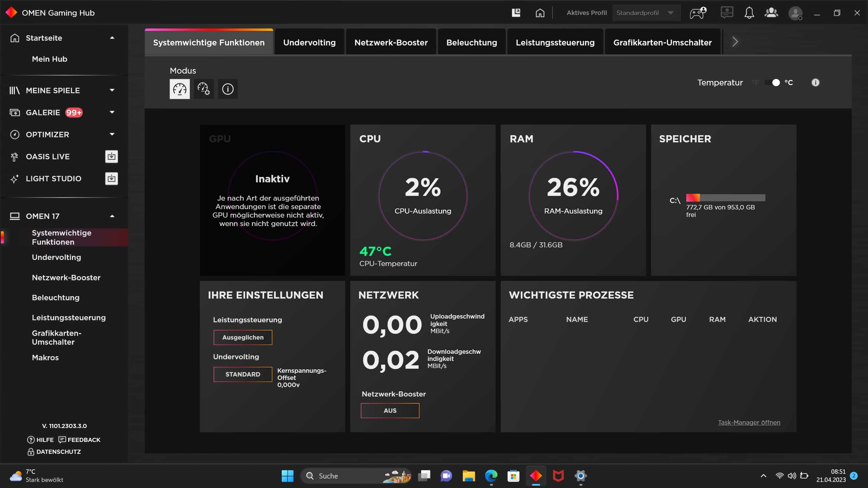The width and height of the screenshot is (868, 488).
Task: Click the home icon in top bar
Action: click(x=540, y=13)
